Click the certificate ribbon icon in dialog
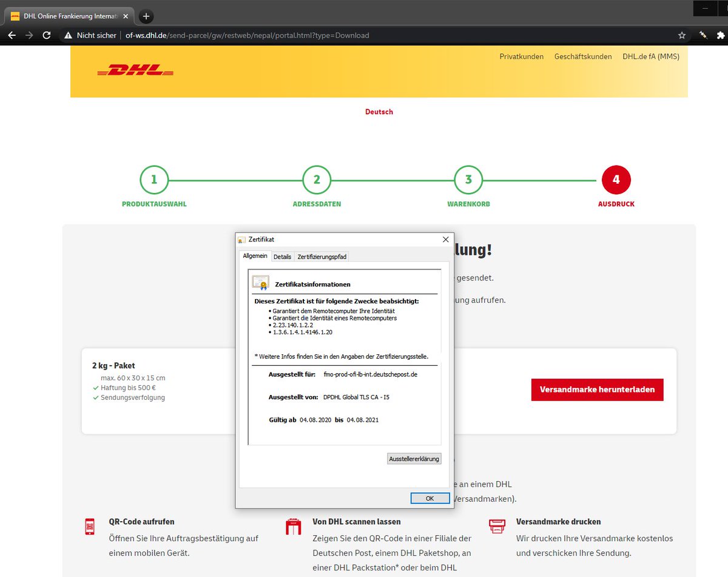728x577 pixels. (261, 283)
